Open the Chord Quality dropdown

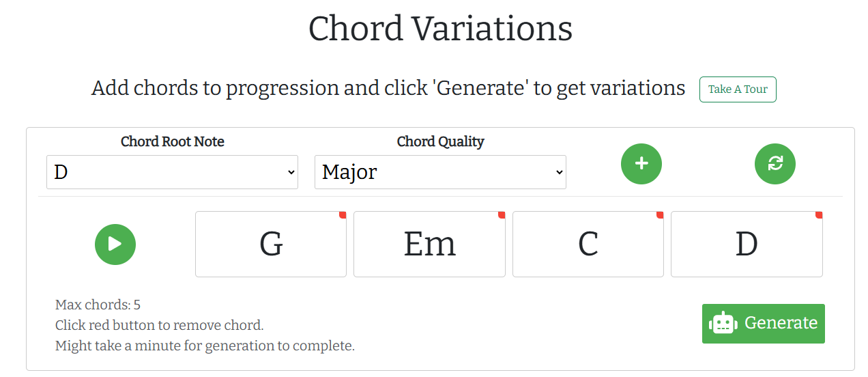[x=440, y=172]
